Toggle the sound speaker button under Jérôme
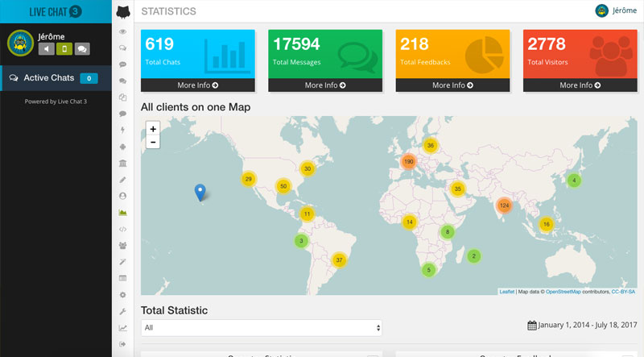The image size is (644, 357). 47,48
